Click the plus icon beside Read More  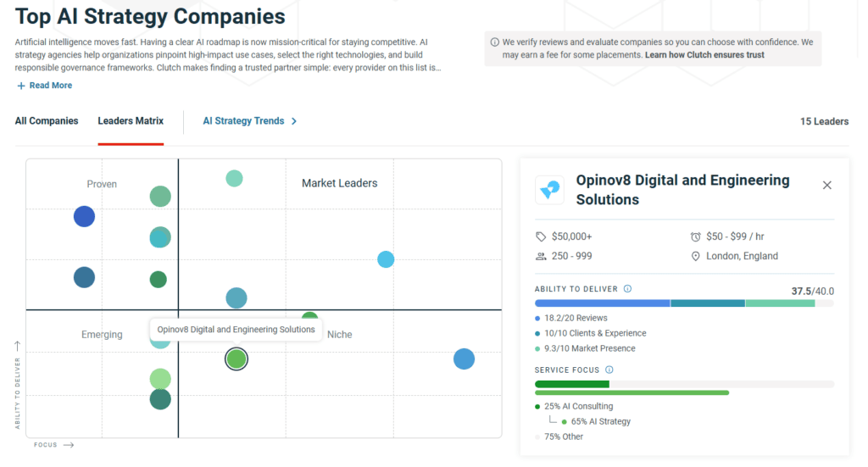pos(21,86)
